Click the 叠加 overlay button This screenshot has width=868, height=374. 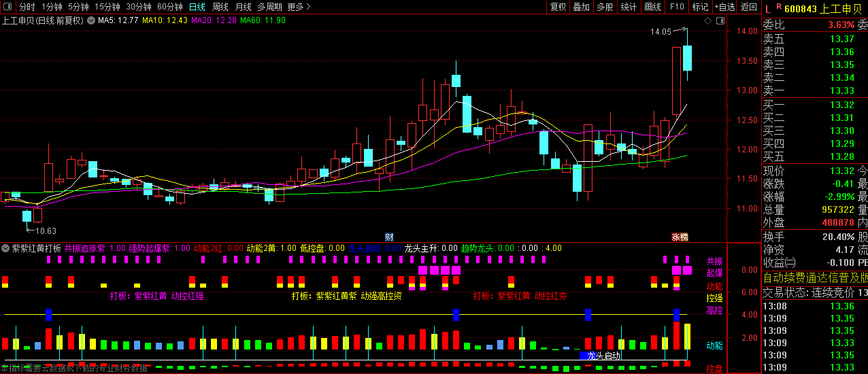coord(581,7)
